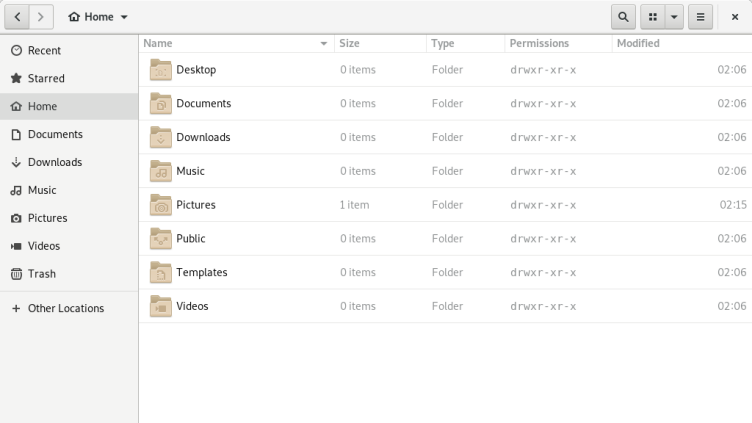Screen dimensions: 752x423
Task: Click Other Locations in sidebar
Action: coord(65,308)
